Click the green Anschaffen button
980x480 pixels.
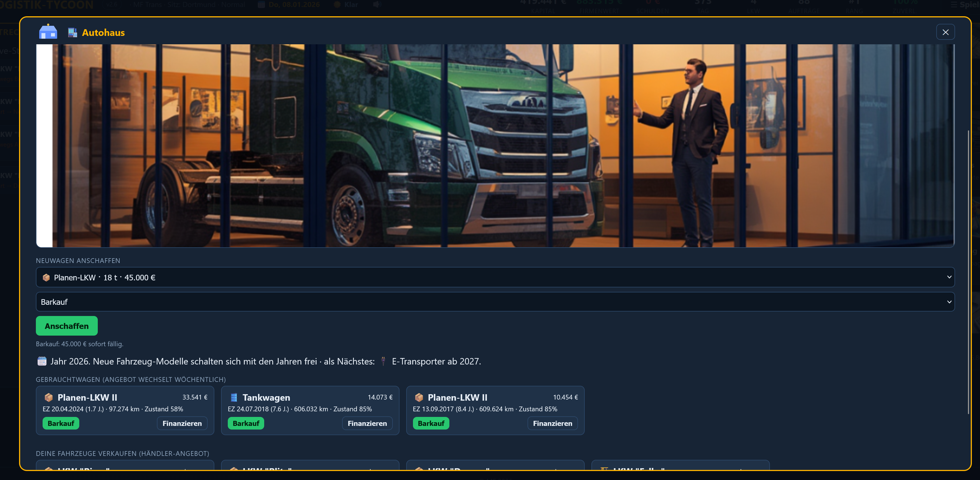[x=67, y=326]
